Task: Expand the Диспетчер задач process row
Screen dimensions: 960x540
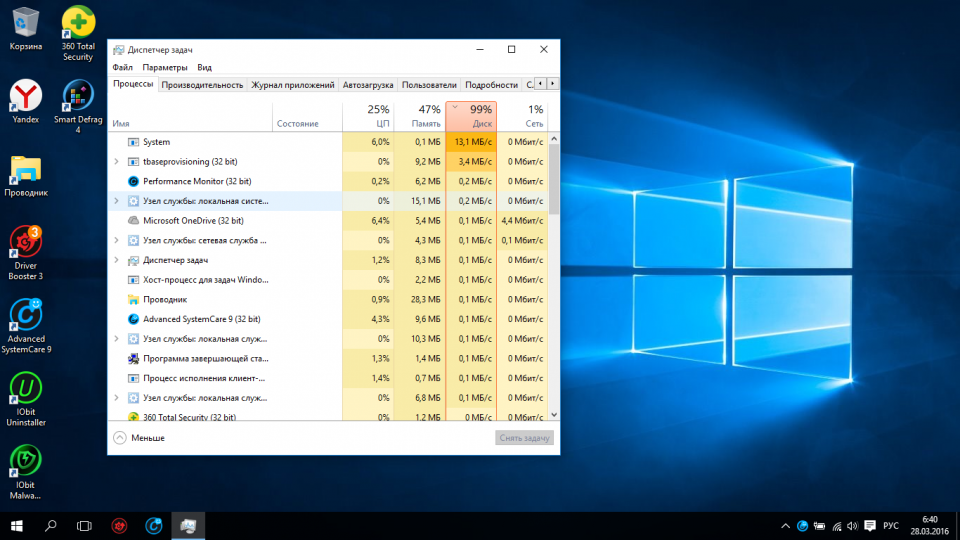Action: [x=117, y=260]
